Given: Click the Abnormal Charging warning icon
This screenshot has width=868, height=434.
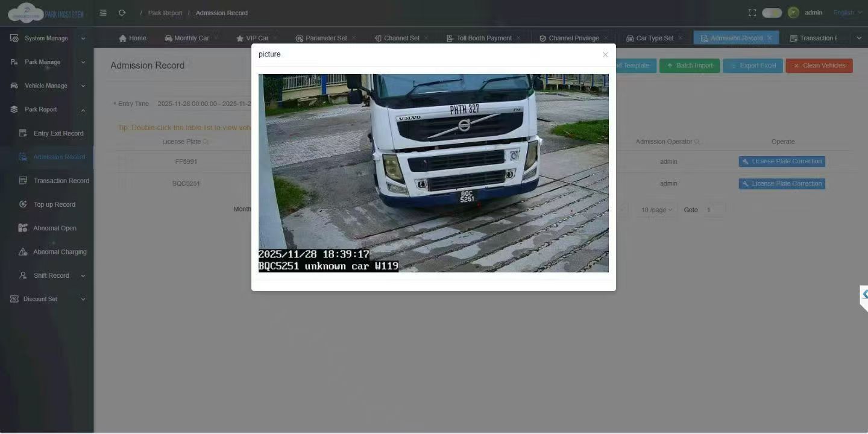Looking at the screenshot, I should (23, 252).
